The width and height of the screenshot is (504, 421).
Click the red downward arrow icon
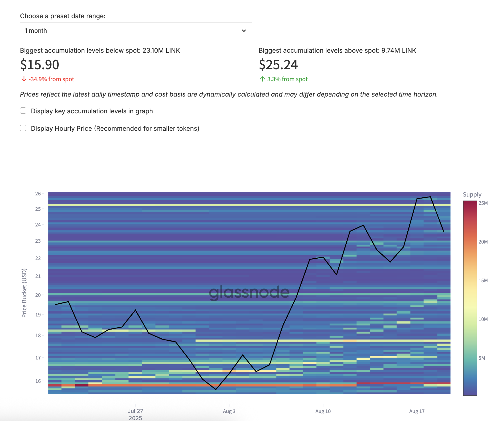coord(24,79)
